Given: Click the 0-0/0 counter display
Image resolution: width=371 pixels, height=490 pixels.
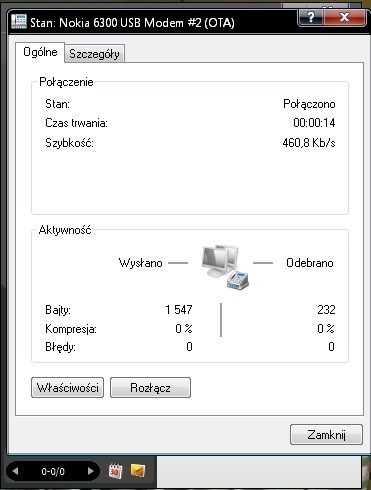Looking at the screenshot, I should [x=53, y=471].
